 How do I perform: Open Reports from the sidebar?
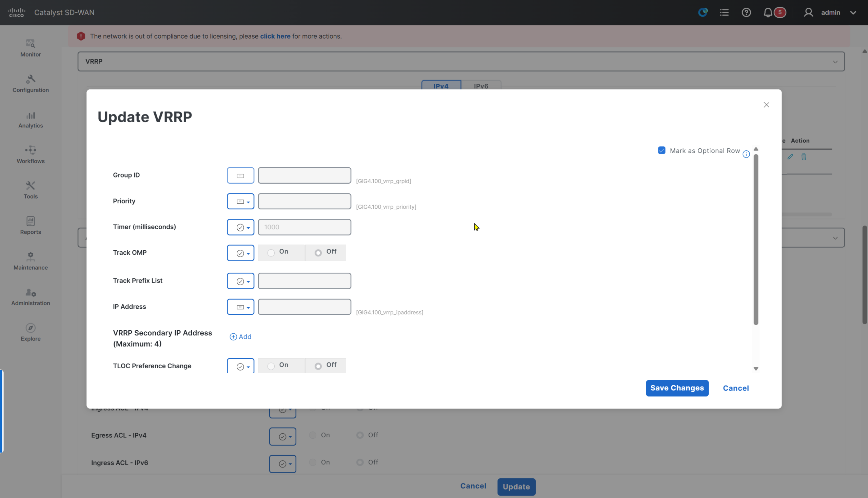pyautogui.click(x=31, y=226)
